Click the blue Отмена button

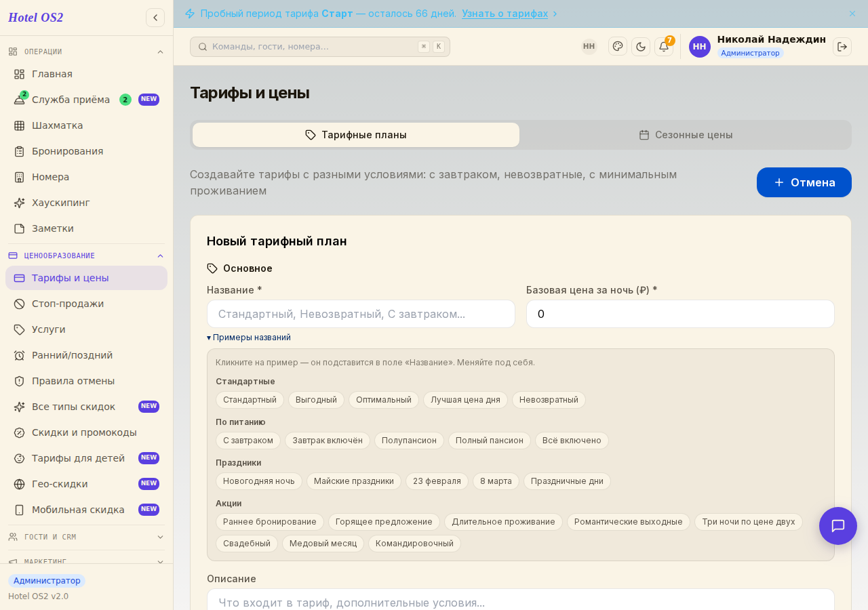804,182
